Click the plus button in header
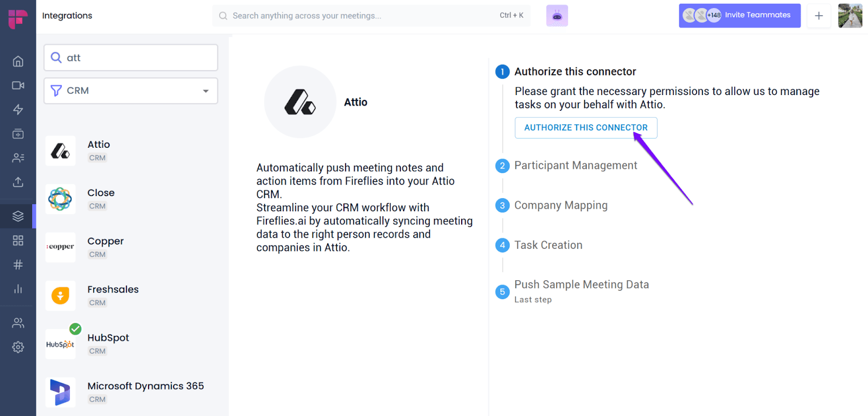The image size is (868, 416). coord(819,16)
